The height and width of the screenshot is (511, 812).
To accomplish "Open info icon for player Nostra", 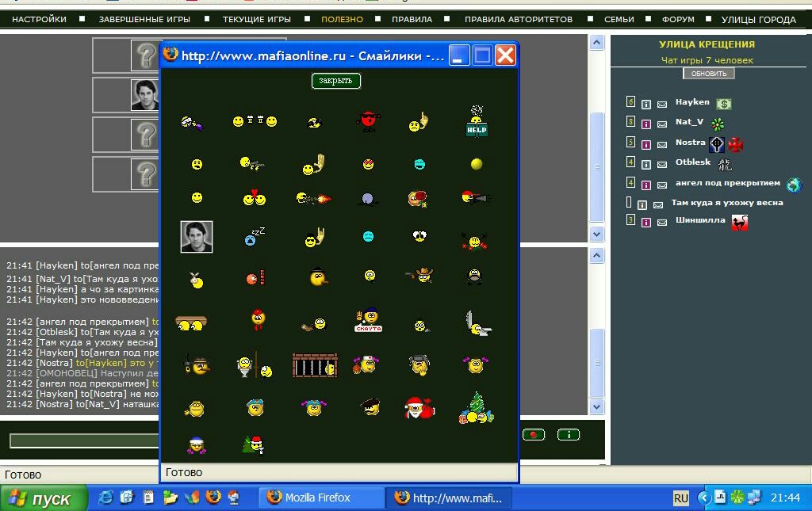I will click(x=645, y=145).
